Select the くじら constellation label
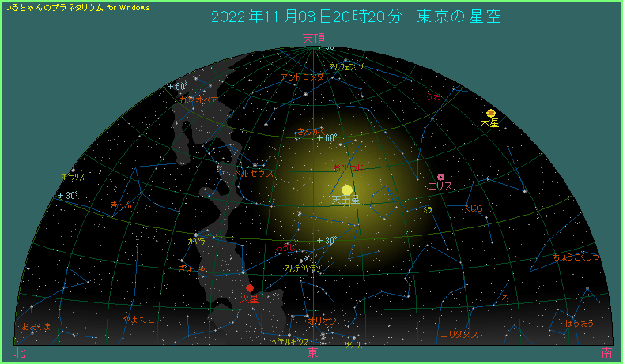623x364 pixels. coord(473,208)
